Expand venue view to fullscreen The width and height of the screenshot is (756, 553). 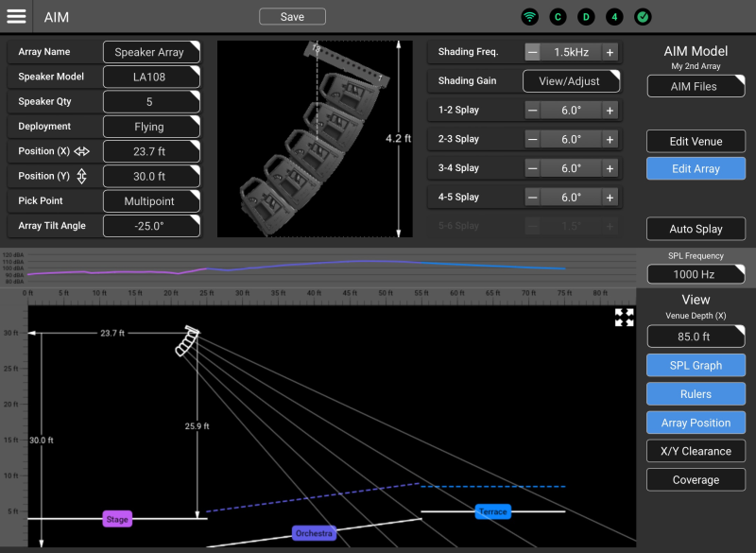point(624,318)
